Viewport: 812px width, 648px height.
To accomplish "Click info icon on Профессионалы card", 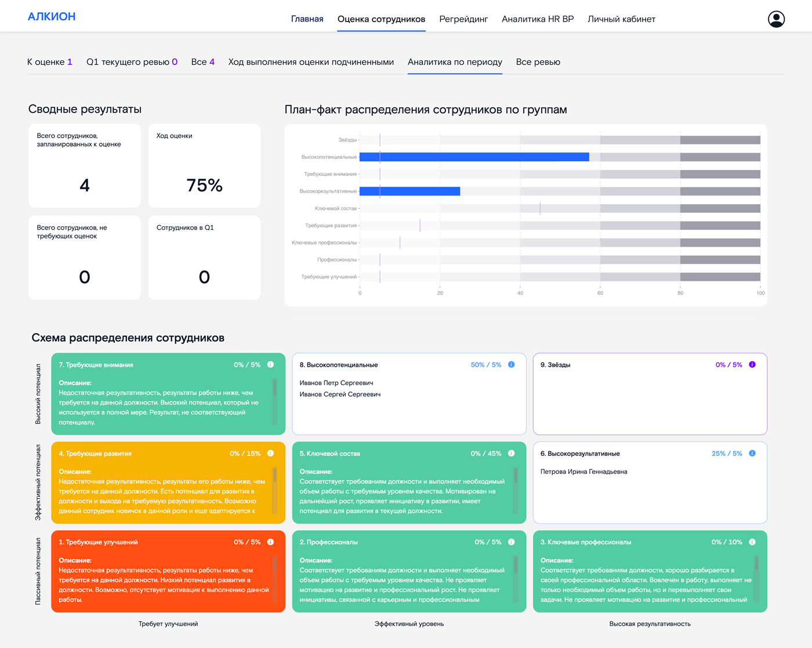I will (511, 542).
